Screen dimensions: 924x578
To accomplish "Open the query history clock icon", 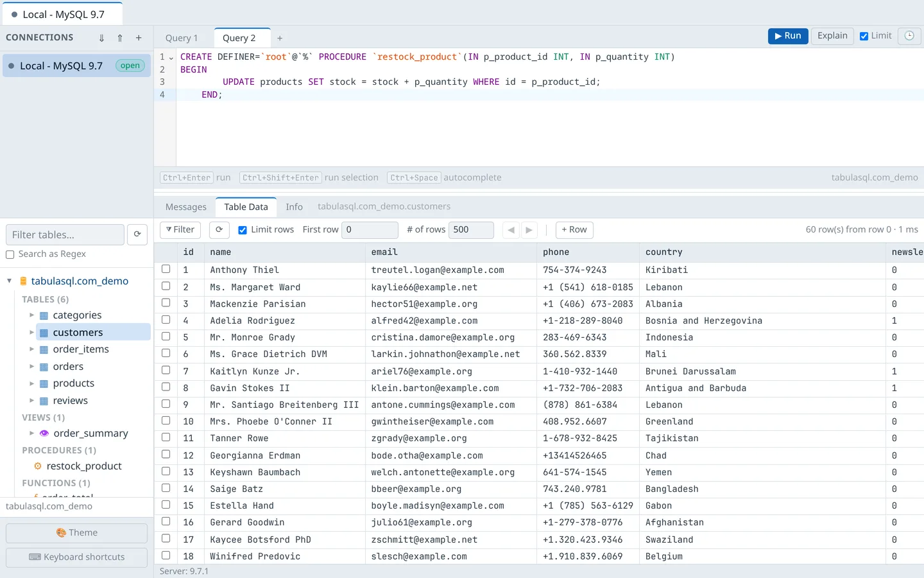I will coord(909,36).
